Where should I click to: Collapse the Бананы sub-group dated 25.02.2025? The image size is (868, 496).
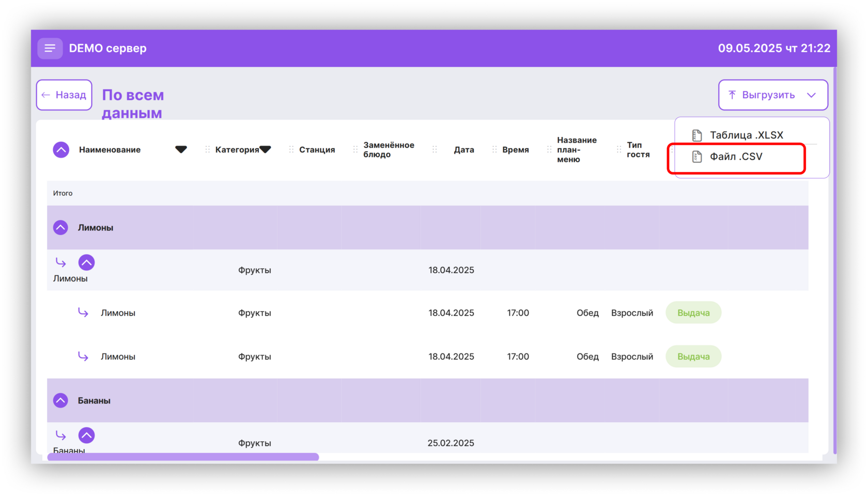point(86,436)
